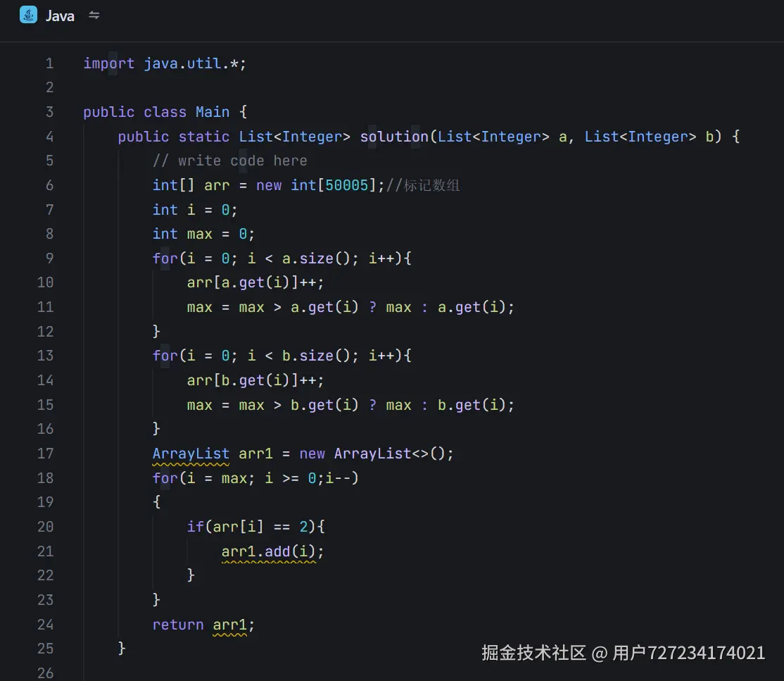Click the 'a.size()' loop condition
This screenshot has height=681, width=784.
click(317, 258)
